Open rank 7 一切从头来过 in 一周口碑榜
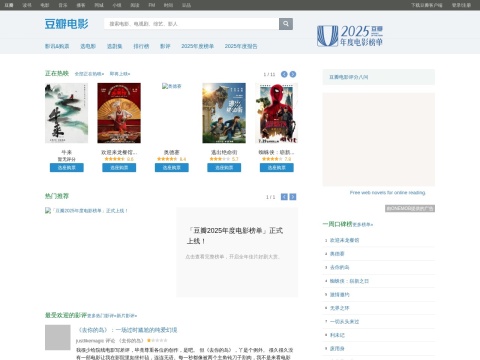The width and height of the screenshot is (480, 360). [344, 322]
